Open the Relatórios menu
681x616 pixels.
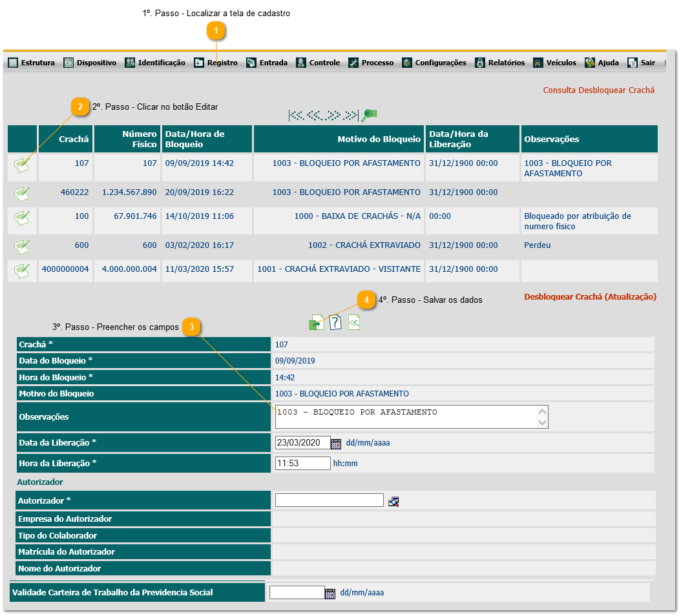coord(500,63)
